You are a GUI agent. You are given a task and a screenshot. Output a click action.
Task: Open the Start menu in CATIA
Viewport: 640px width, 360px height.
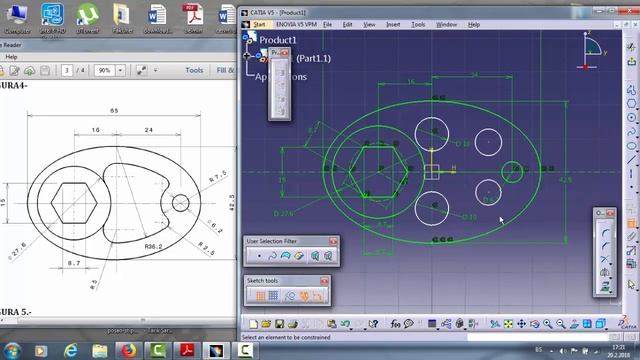[259, 24]
